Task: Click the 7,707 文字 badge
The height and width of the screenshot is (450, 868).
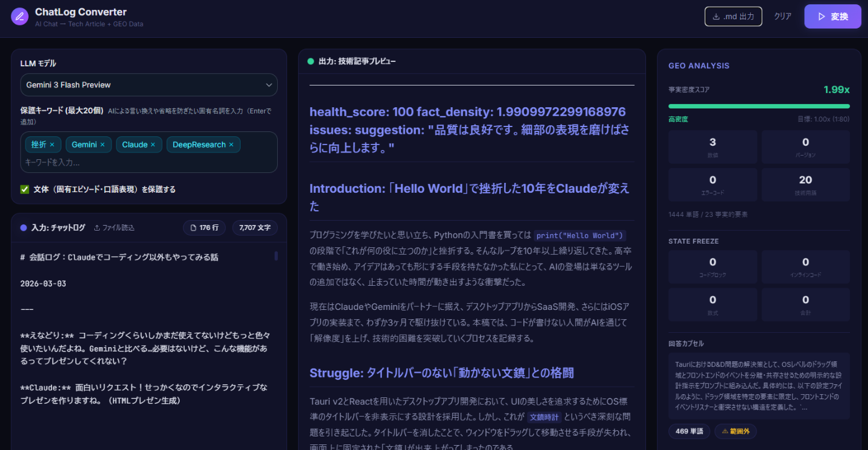Action: click(254, 228)
